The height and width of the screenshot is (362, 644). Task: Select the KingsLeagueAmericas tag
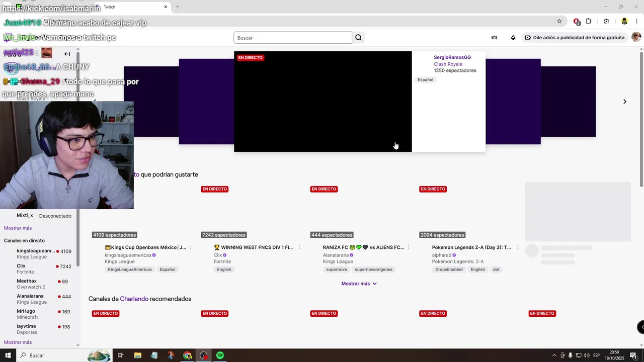[x=130, y=269]
